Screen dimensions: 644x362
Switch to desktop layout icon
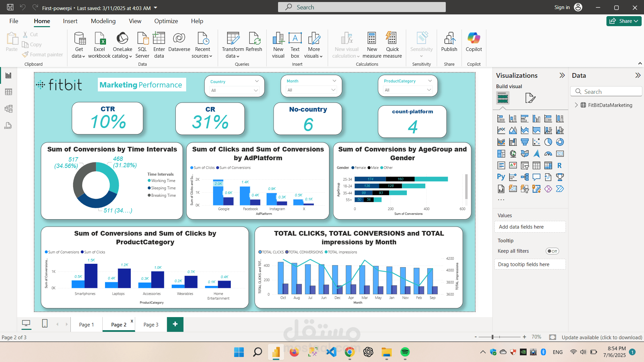pyautogui.click(x=26, y=323)
